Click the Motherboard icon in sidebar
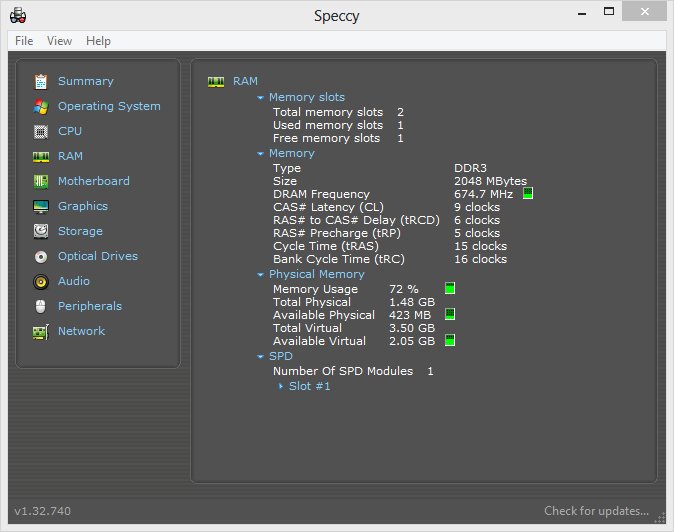This screenshot has height=532, width=674. point(41,181)
